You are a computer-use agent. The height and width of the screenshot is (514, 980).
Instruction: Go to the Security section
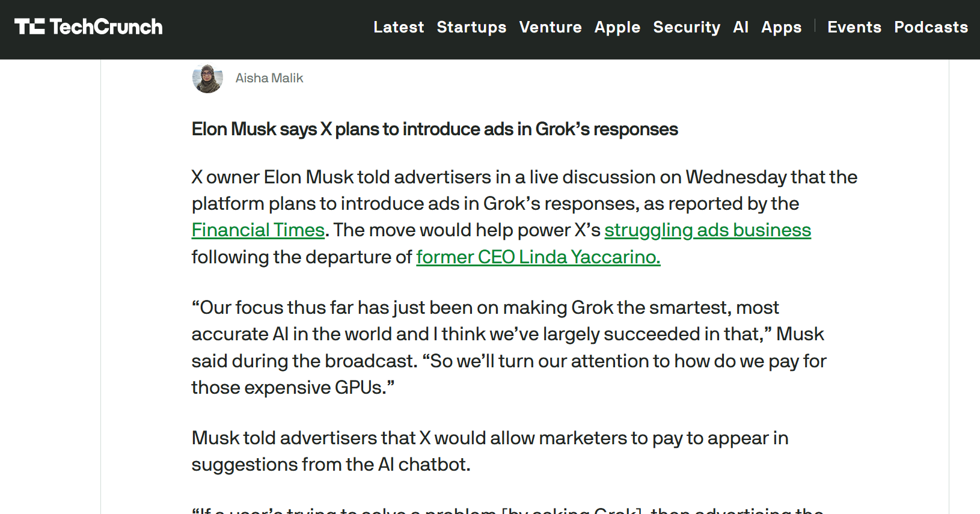coord(687,27)
